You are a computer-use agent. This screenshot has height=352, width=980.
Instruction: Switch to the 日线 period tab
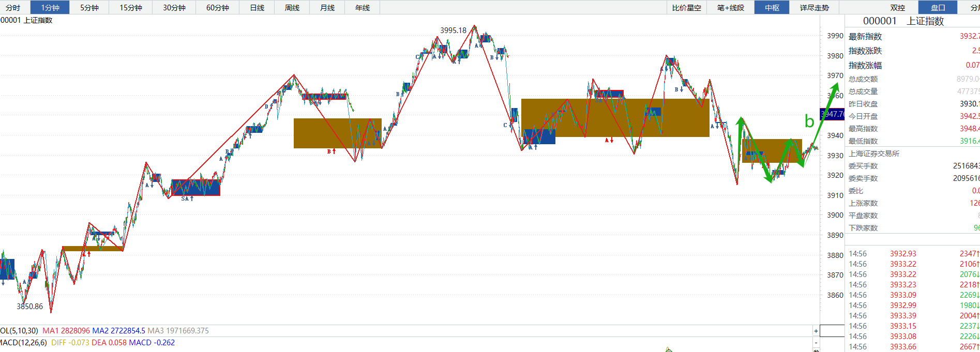[257, 8]
